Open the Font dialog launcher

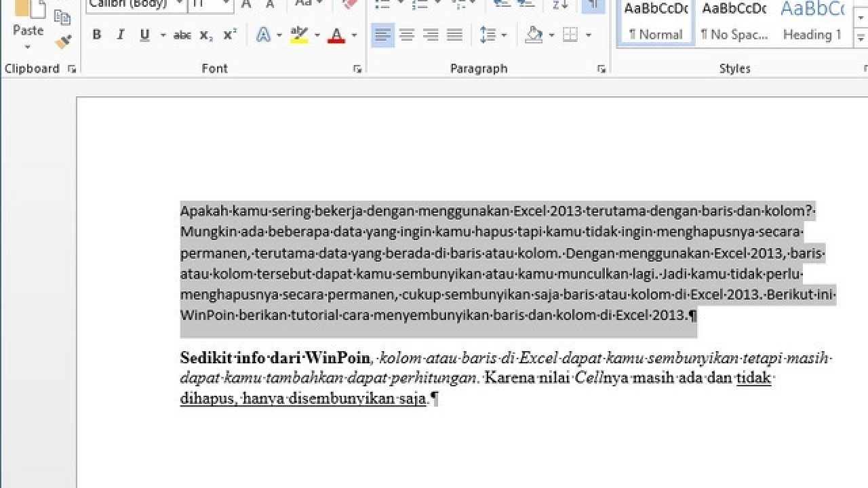pos(357,69)
